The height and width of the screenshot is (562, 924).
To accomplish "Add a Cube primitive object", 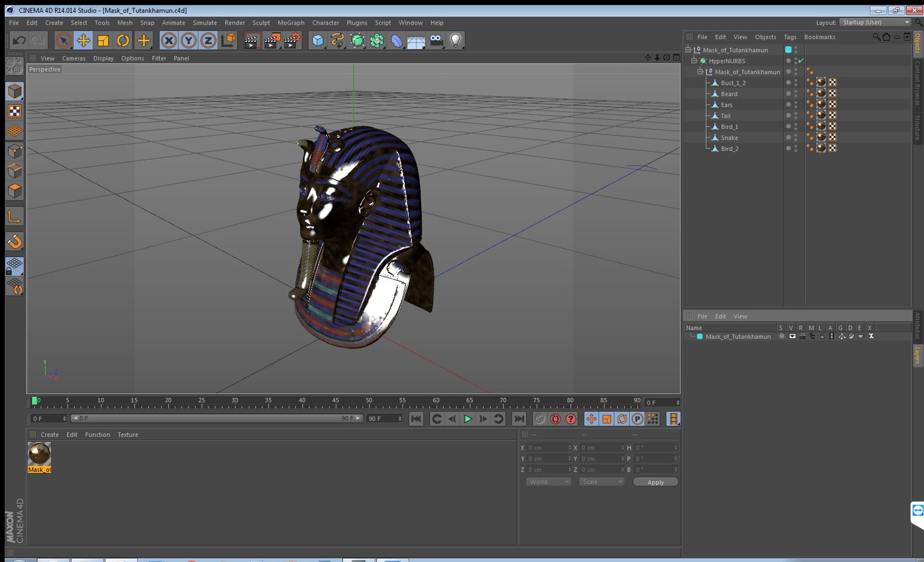I will pos(318,40).
